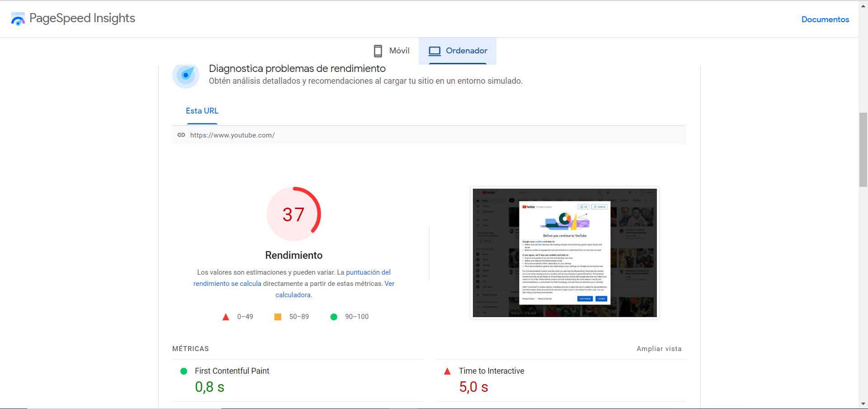Click the MÉTRICAS section heading
The image size is (868, 409).
coord(190,349)
